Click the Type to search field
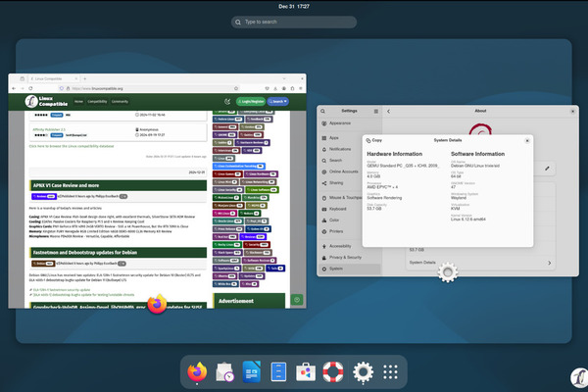The height and width of the screenshot is (392, 588). [x=294, y=23]
